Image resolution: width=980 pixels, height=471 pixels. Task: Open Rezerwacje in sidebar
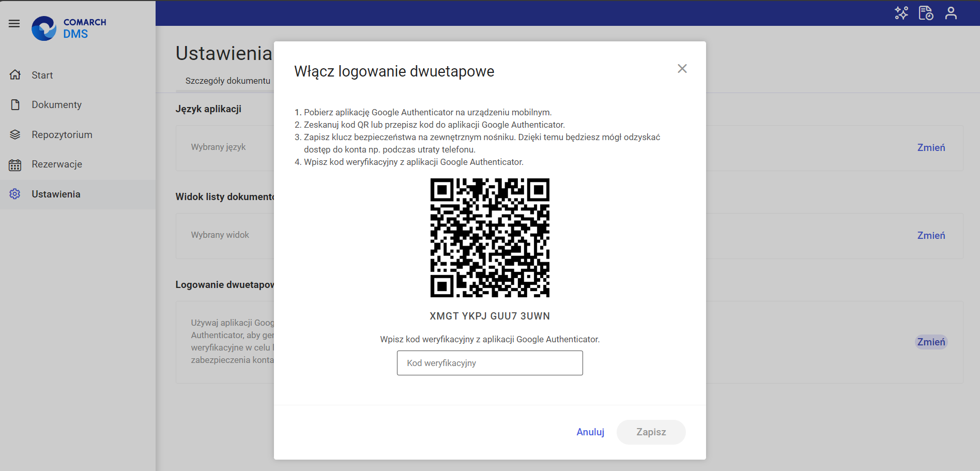[78, 164]
